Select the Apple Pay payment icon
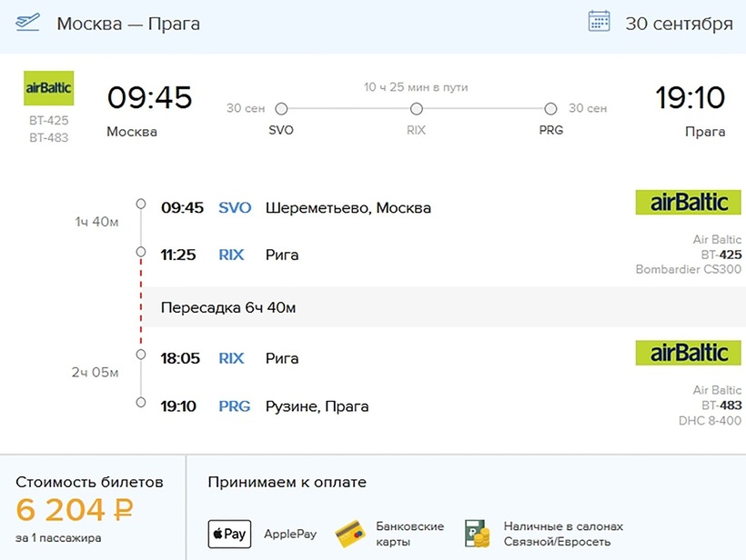This screenshot has width=746, height=560. point(229,534)
